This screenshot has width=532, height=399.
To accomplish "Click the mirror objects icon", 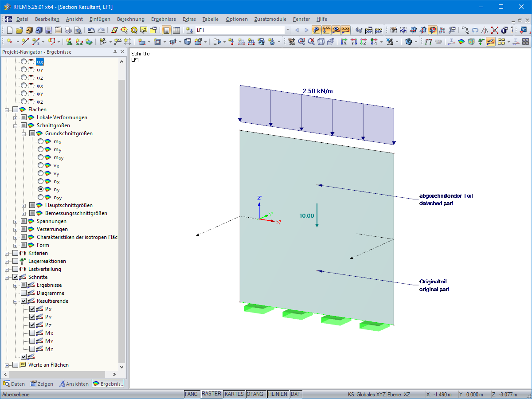I will click(x=485, y=30).
